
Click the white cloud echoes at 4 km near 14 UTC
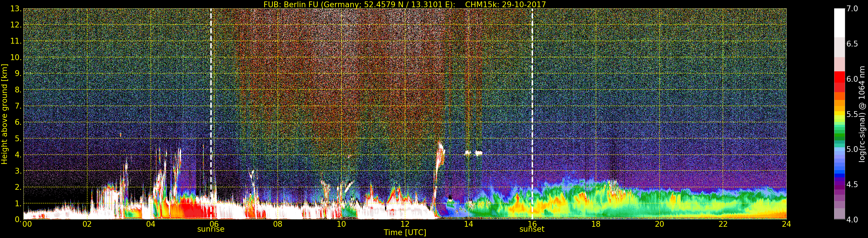pos(473,153)
